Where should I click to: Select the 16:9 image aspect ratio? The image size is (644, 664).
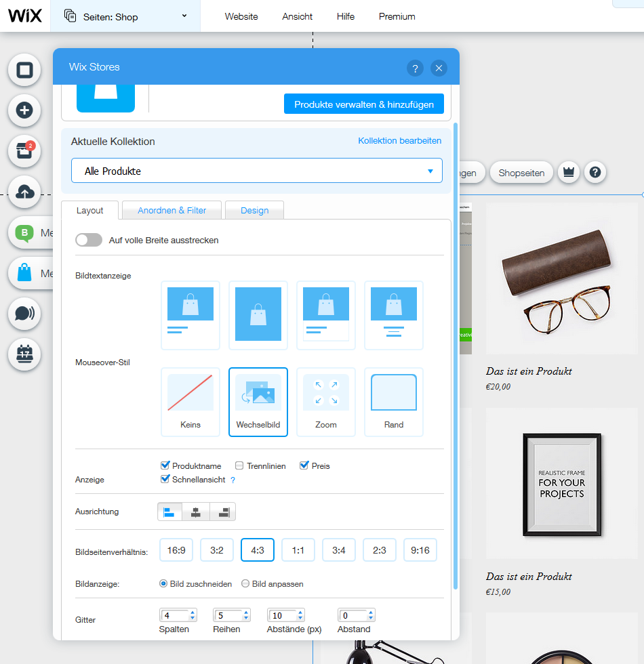[x=176, y=550]
